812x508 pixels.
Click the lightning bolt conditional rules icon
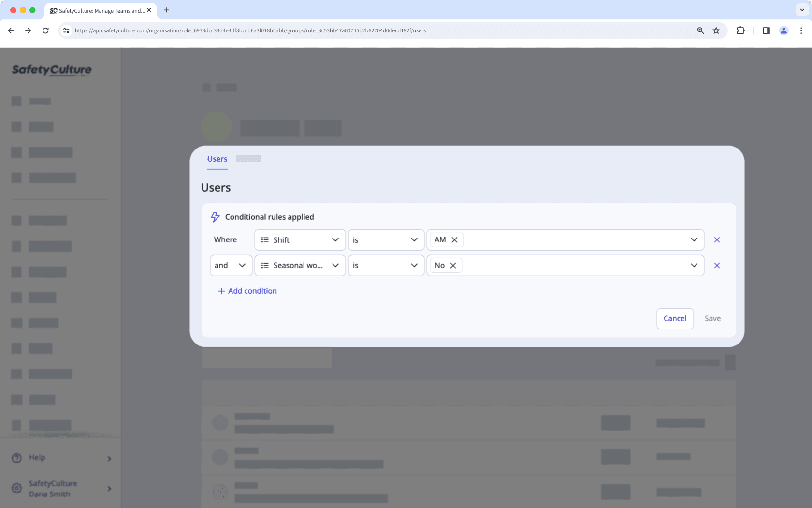pyautogui.click(x=214, y=217)
